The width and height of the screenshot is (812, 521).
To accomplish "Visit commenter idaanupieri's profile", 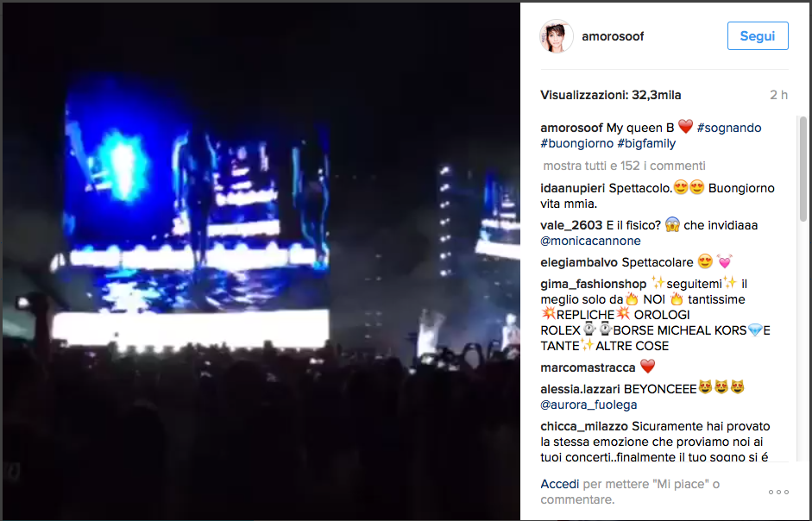I will 573,188.
